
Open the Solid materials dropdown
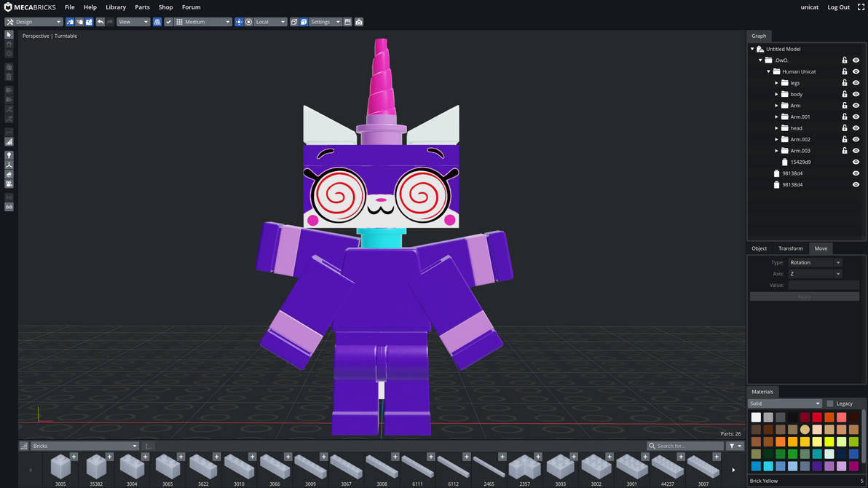pos(784,403)
